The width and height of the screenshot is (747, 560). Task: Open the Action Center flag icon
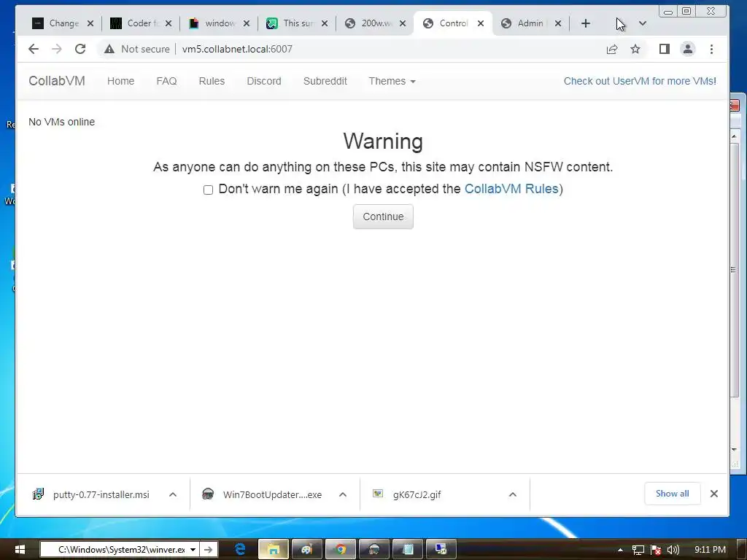(x=656, y=550)
